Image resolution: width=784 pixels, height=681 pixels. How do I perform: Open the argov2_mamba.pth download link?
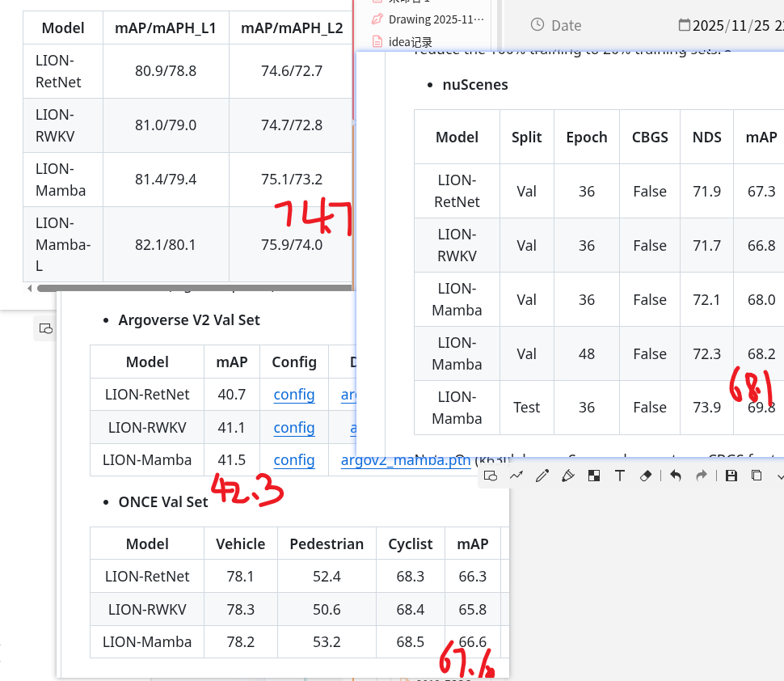point(406,460)
